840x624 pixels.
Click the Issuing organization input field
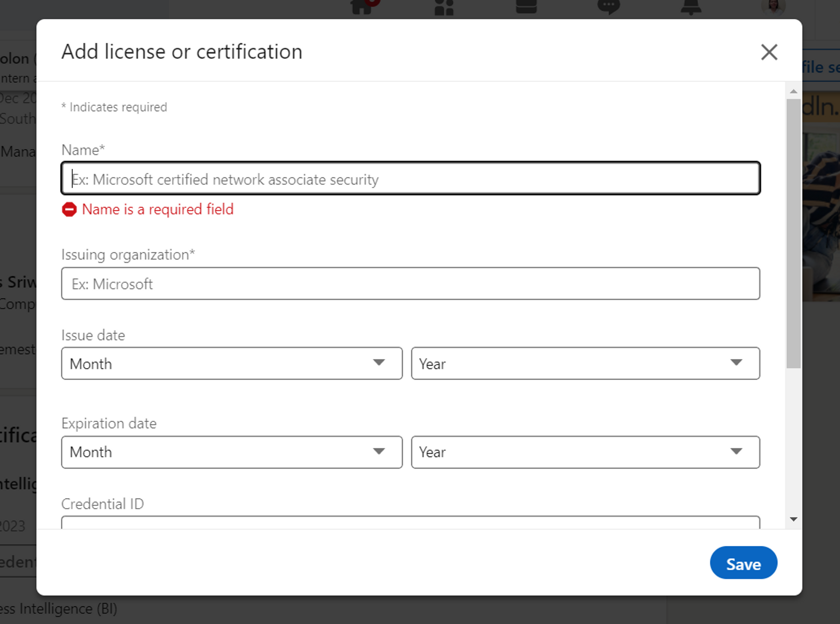tap(410, 283)
